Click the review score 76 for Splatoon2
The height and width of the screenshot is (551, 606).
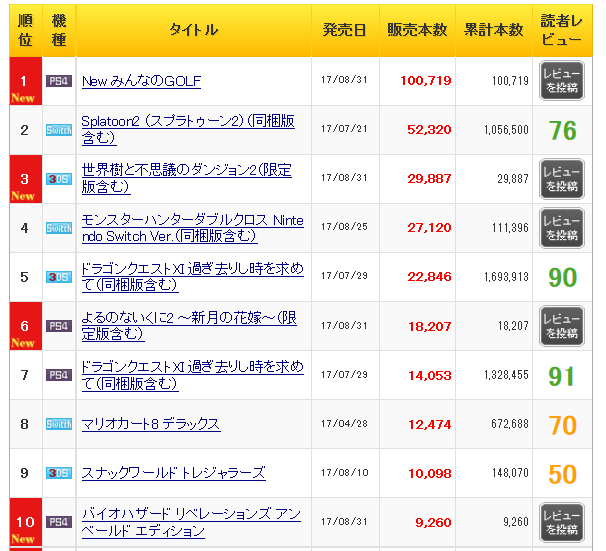pos(562,131)
